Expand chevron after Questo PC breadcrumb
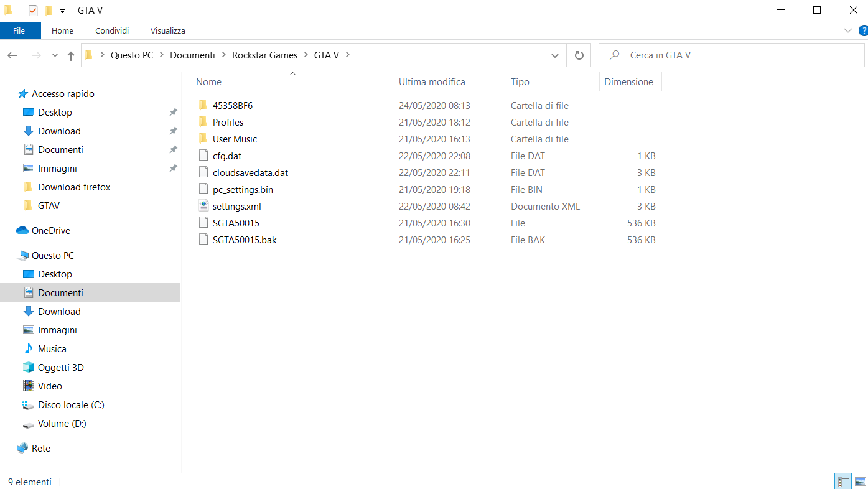The image size is (868, 489). tap(162, 55)
